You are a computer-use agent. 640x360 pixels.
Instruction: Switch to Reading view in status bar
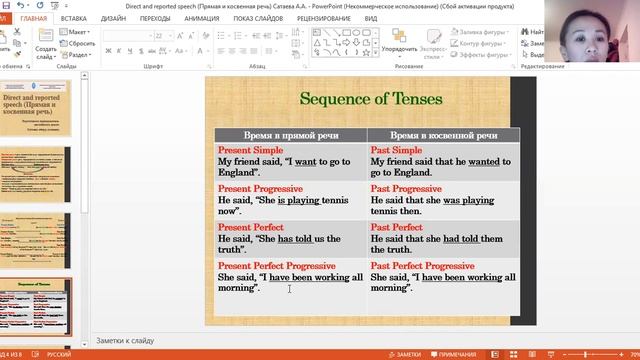click(532, 354)
